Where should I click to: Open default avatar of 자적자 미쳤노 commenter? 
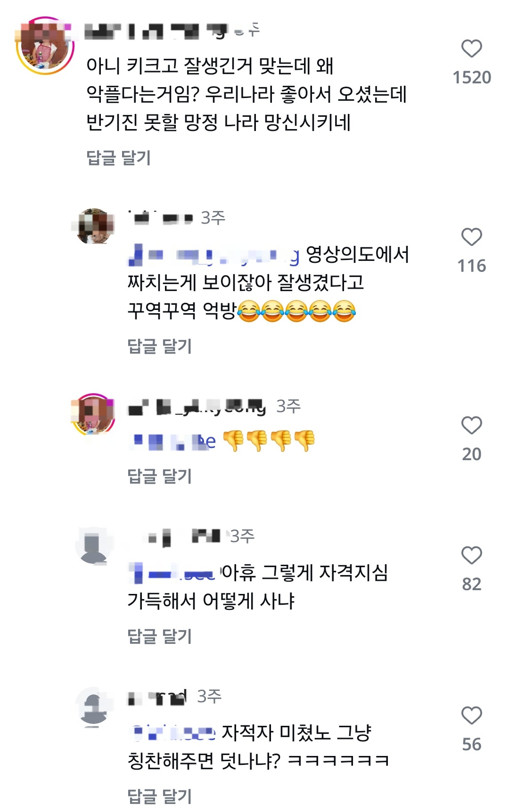pos(94,706)
